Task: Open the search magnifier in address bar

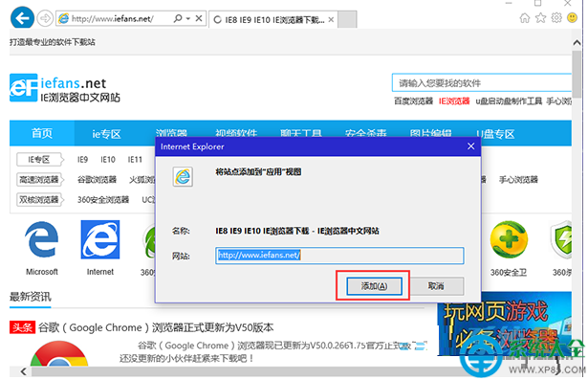Action: coord(178,18)
